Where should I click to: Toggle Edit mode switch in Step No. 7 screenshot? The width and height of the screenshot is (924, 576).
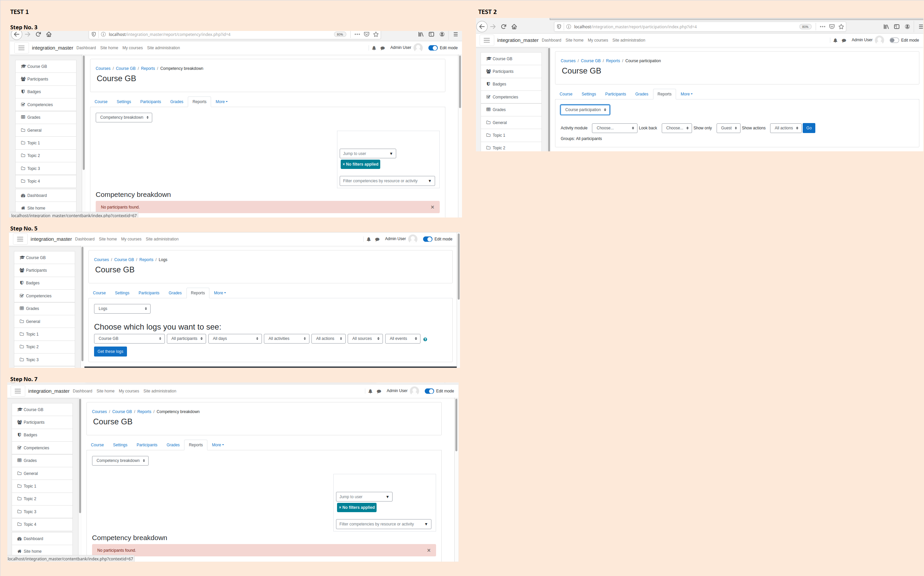pyautogui.click(x=429, y=391)
